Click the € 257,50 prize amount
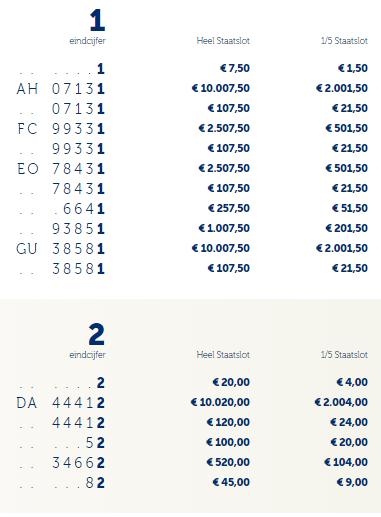 [229, 208]
